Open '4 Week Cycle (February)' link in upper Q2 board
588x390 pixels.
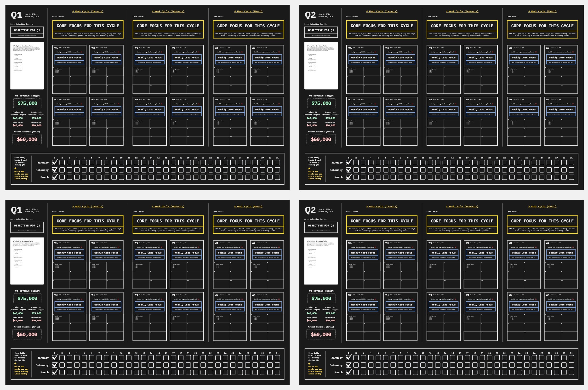click(x=462, y=11)
